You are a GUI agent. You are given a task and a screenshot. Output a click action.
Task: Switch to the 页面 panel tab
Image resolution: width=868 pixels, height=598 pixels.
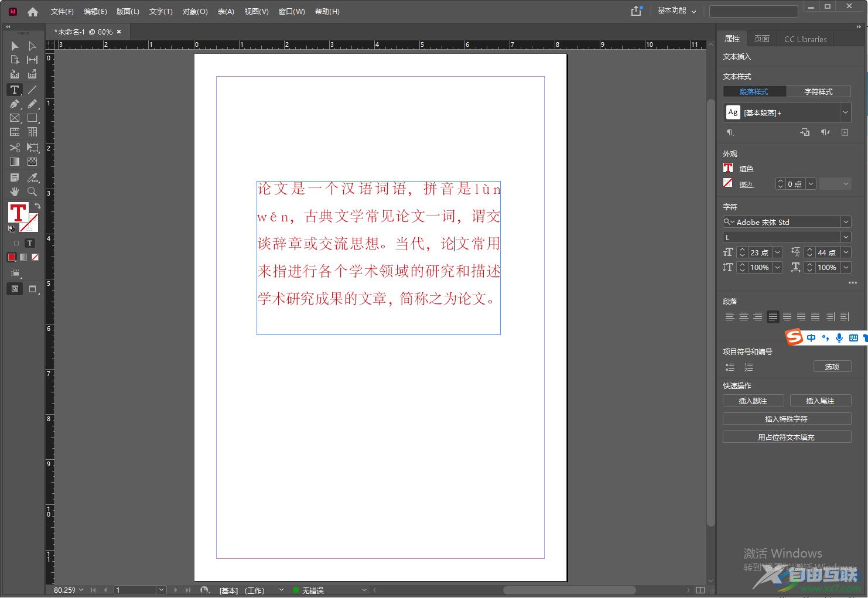click(762, 39)
